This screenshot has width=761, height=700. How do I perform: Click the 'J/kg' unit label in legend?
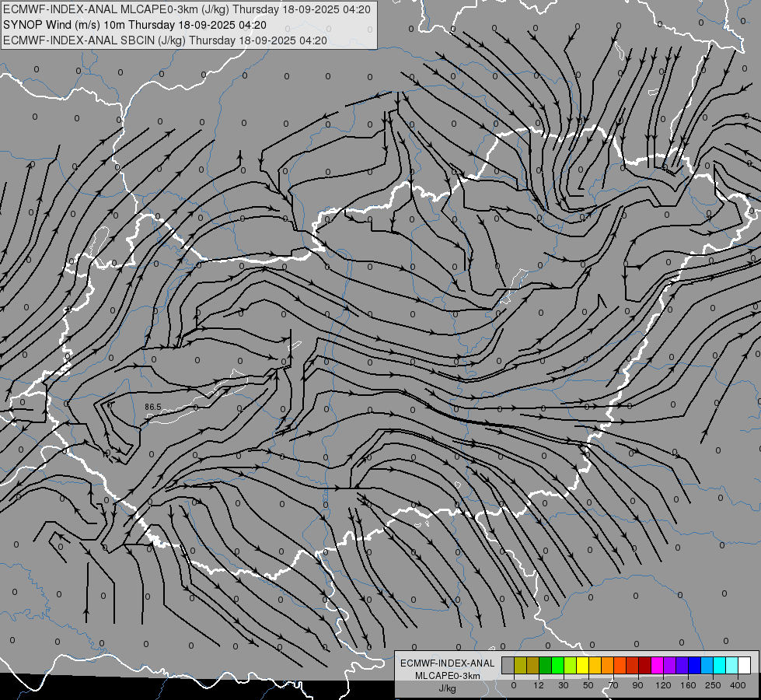[x=447, y=688]
